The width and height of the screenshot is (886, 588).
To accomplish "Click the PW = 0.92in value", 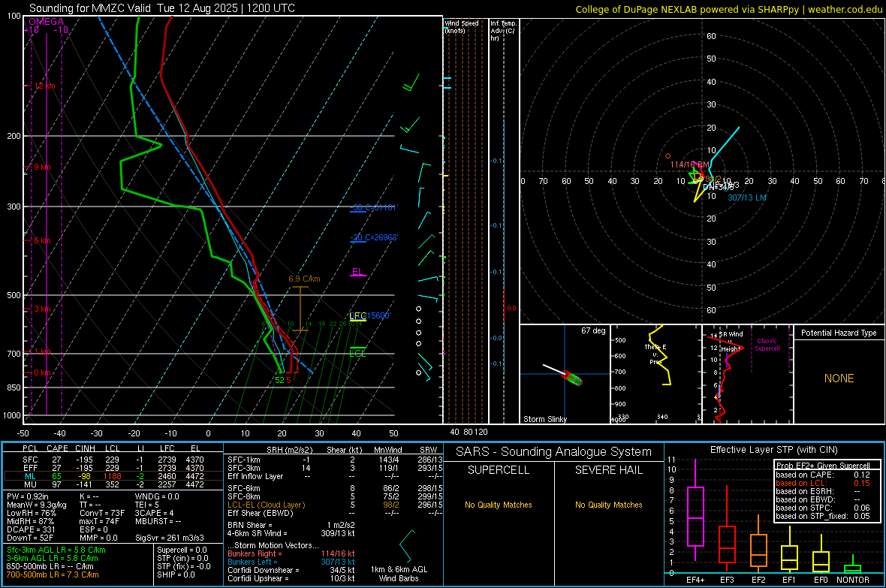I will (x=28, y=496).
